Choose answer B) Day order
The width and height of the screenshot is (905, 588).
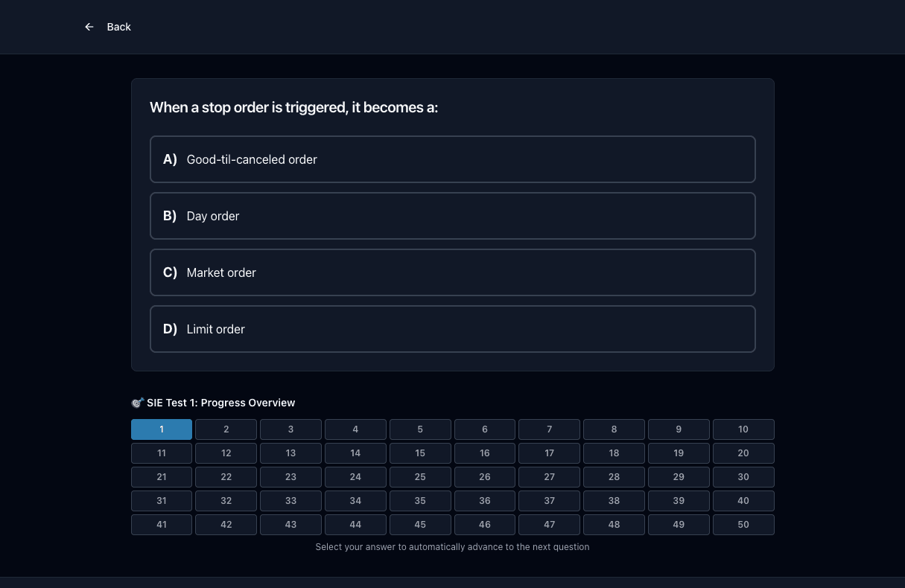coord(453,216)
